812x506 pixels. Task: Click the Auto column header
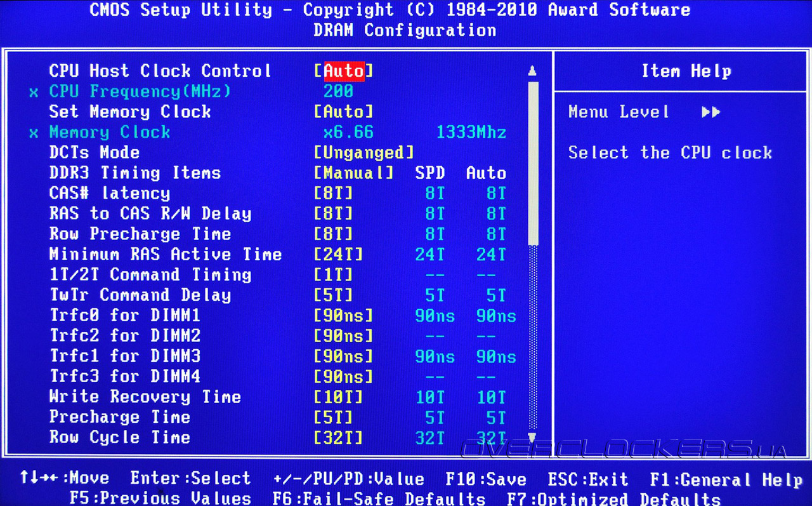[486, 173]
